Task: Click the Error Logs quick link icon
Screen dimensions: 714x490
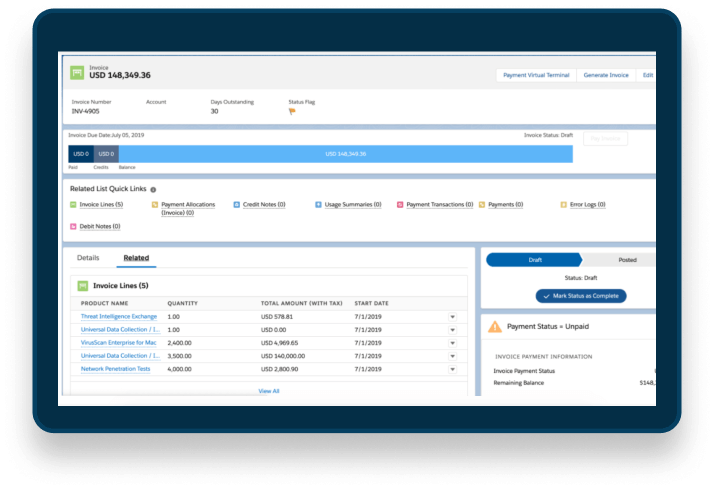Action: click(x=563, y=204)
